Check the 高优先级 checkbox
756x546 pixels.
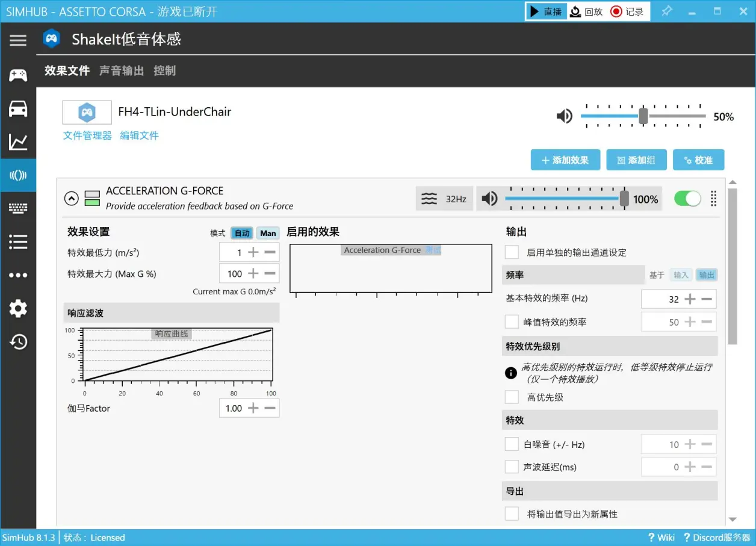[x=512, y=397]
